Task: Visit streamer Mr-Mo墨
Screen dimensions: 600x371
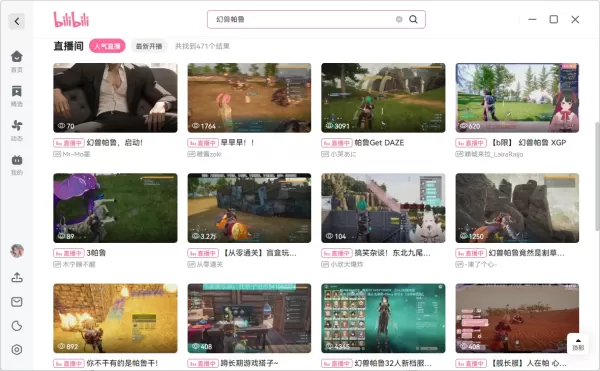Action: tap(76, 154)
